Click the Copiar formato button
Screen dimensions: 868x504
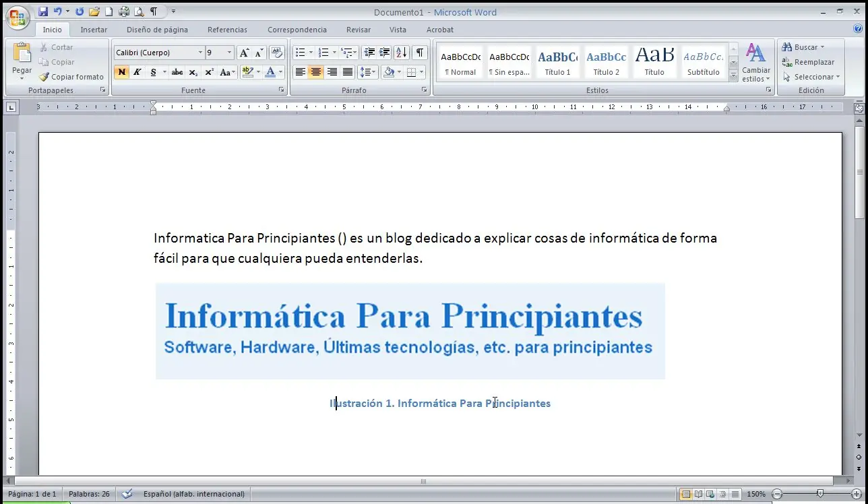(71, 77)
